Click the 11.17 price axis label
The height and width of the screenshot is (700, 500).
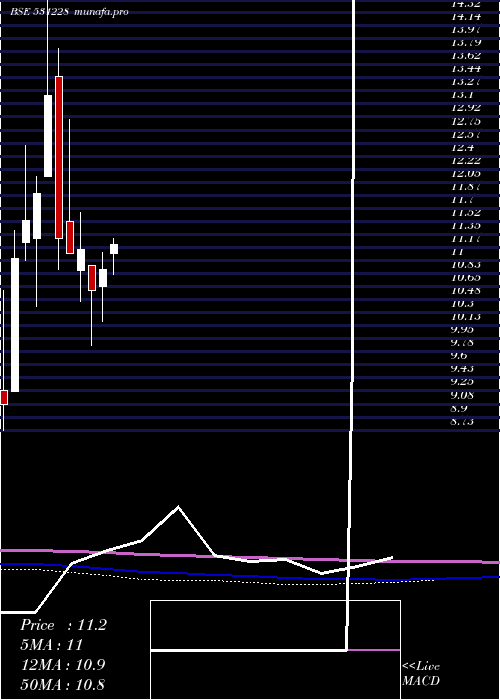click(466, 238)
